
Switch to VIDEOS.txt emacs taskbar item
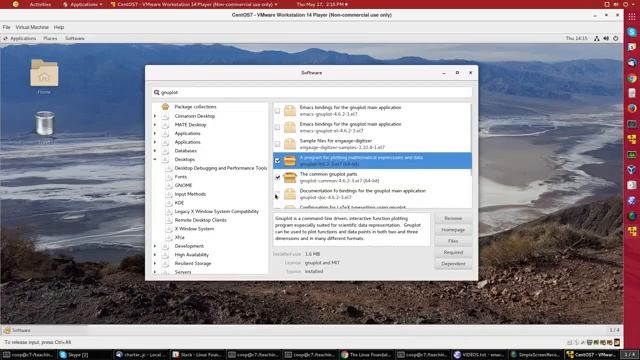(479, 355)
